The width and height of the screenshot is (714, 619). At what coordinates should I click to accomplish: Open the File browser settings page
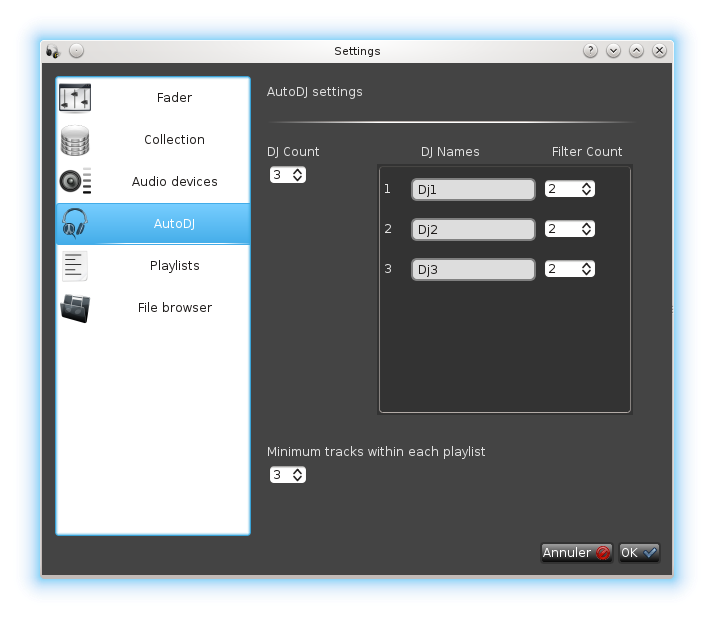pyautogui.click(x=153, y=307)
